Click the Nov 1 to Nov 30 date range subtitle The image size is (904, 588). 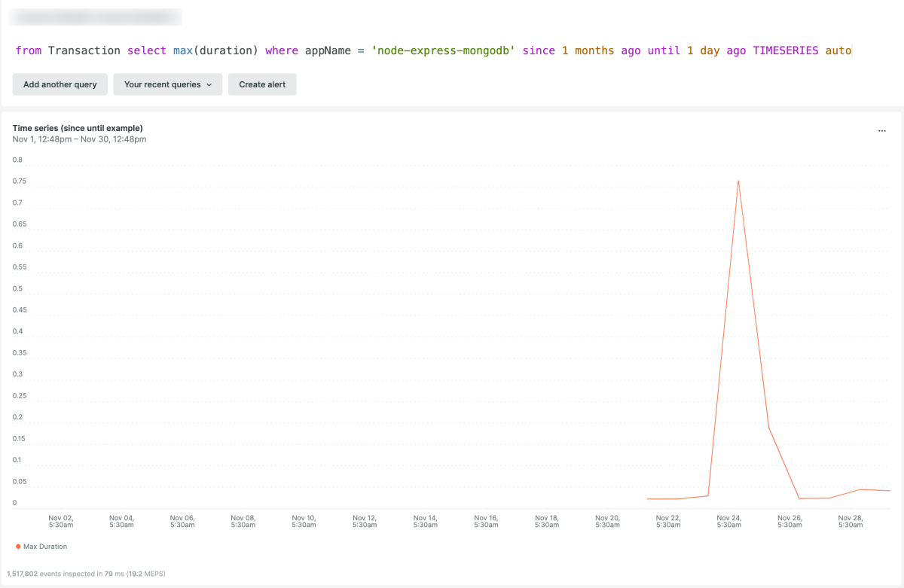[x=78, y=139]
